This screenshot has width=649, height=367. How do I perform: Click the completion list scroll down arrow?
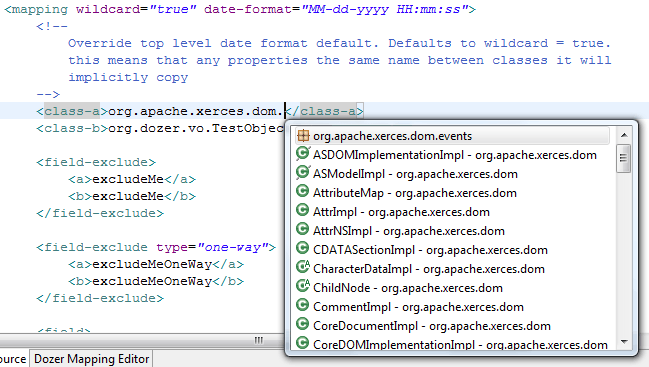(624, 342)
